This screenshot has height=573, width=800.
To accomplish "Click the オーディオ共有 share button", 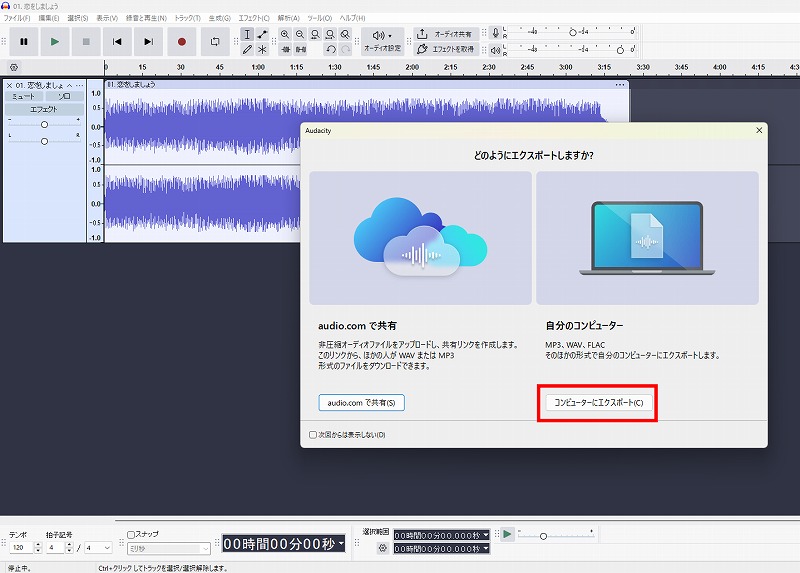I will 446,34.
